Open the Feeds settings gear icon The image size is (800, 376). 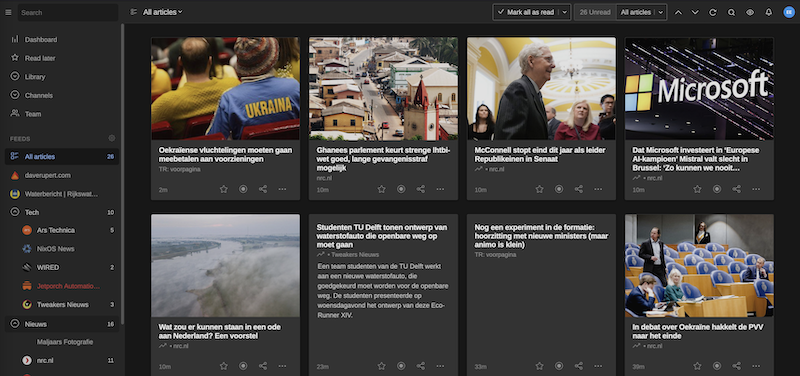(112, 138)
